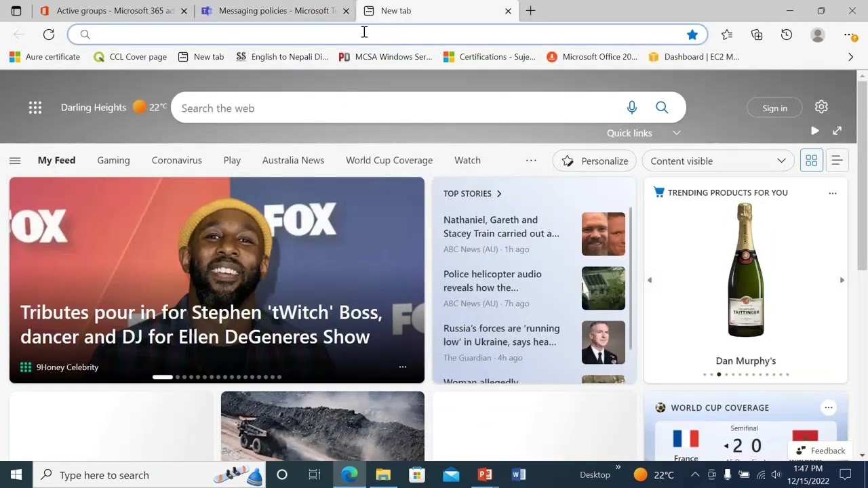The image size is (868, 488).
Task: Select the Australia News tab
Action: tap(293, 161)
